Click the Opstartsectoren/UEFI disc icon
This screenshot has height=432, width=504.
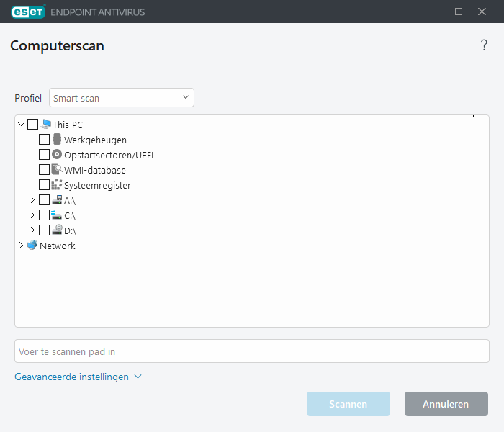point(57,155)
